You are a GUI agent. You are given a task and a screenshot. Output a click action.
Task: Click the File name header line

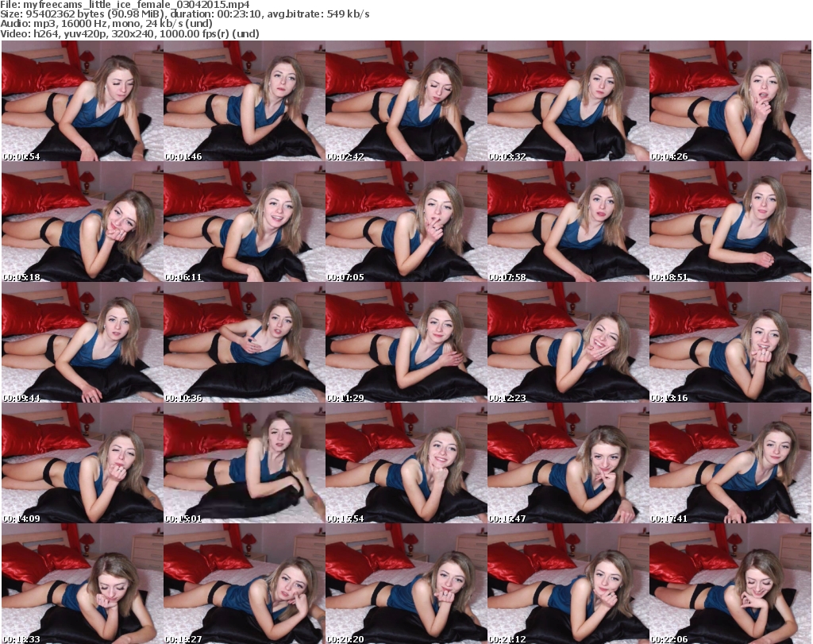coord(125,5)
